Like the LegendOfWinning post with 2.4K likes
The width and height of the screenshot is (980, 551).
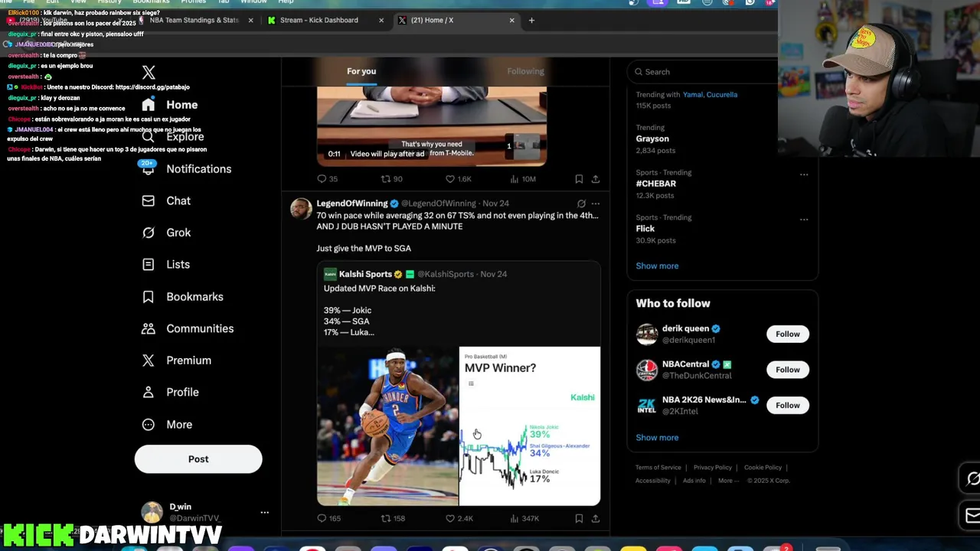pos(459,519)
